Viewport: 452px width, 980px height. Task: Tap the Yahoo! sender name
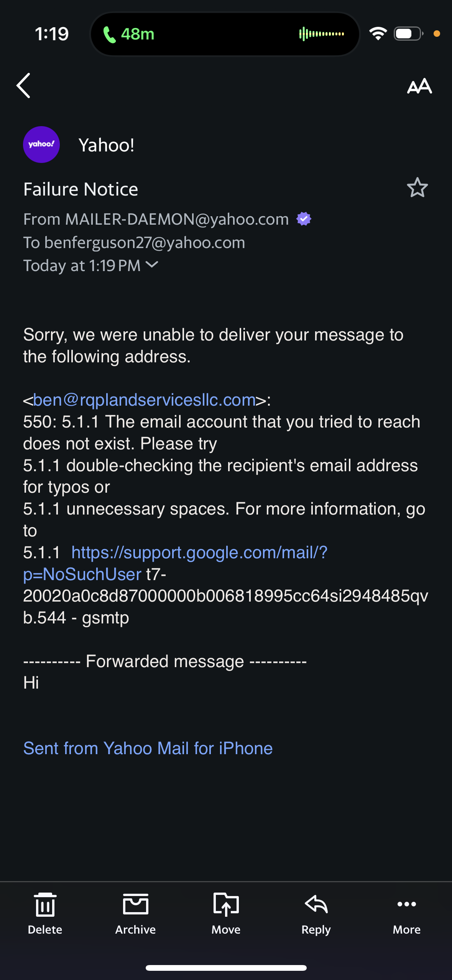point(106,145)
